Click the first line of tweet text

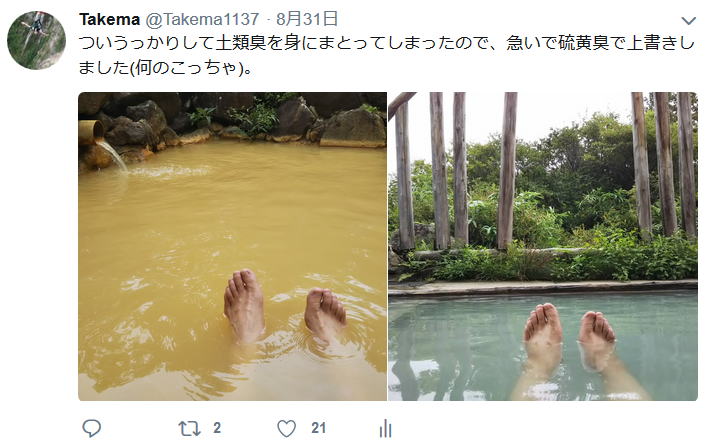coord(387,43)
